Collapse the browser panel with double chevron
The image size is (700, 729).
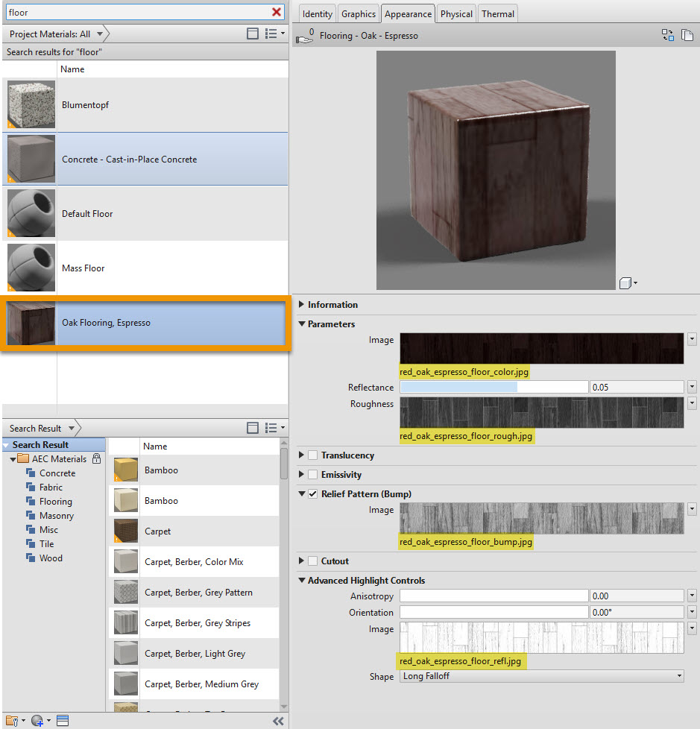pyautogui.click(x=278, y=720)
